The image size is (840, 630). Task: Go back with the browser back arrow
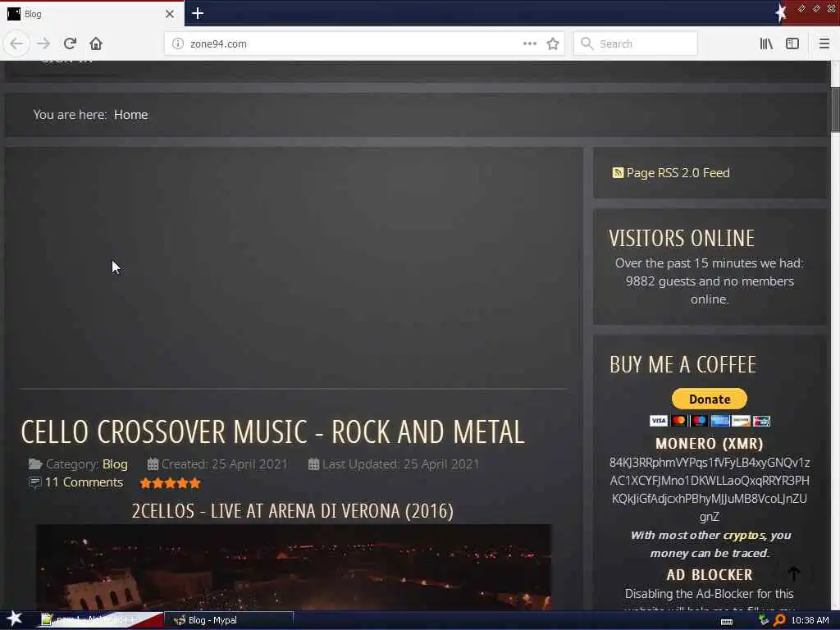(x=16, y=43)
